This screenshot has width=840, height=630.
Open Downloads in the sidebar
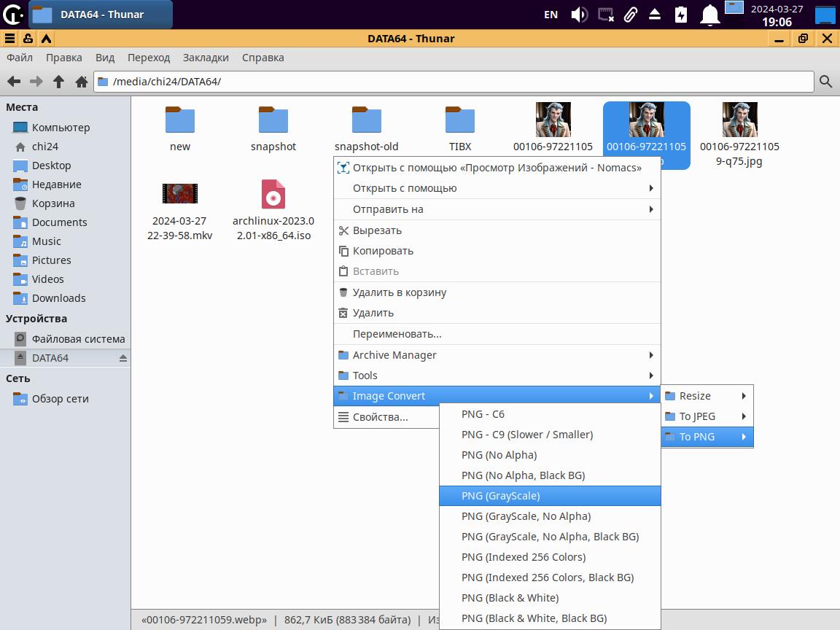(58, 298)
